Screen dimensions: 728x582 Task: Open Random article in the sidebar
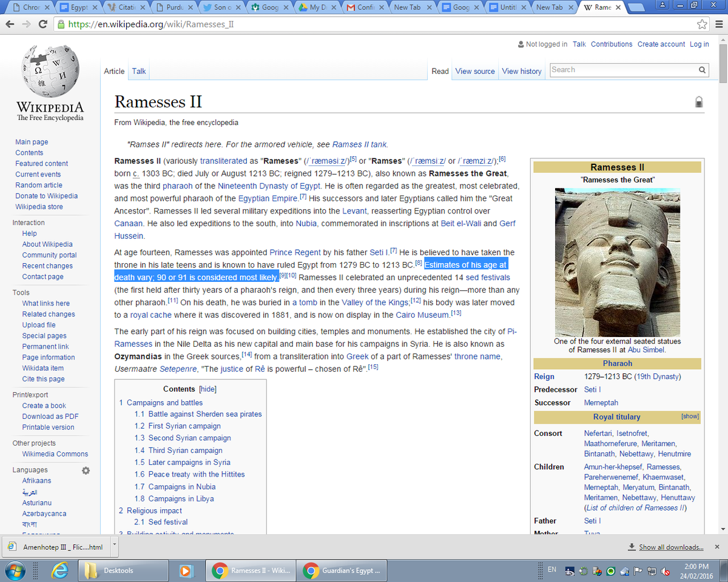[39, 185]
